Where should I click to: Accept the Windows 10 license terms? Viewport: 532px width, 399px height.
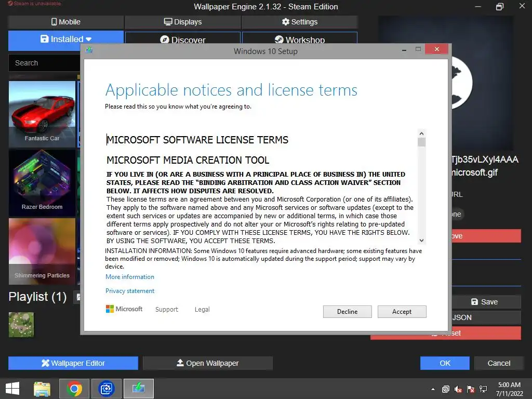pos(402,312)
